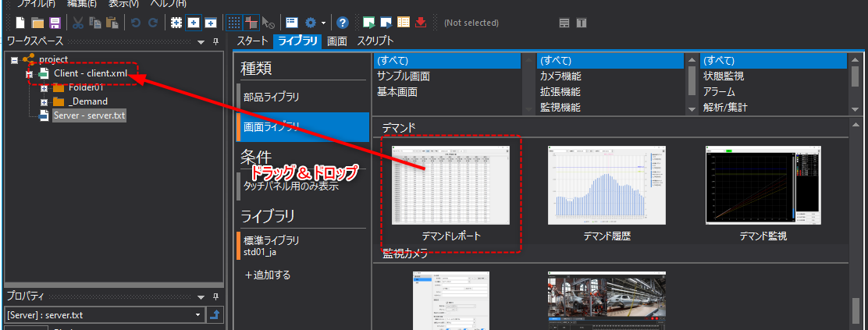The height and width of the screenshot is (330, 868).
Task: Click ＋追加する to add a library
Action: [268, 275]
